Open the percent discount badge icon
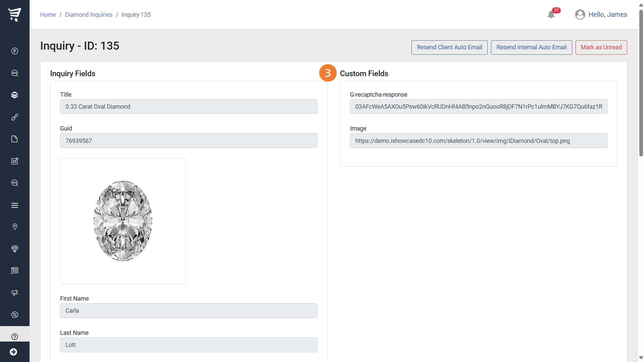The height and width of the screenshot is (362, 644). (14, 315)
